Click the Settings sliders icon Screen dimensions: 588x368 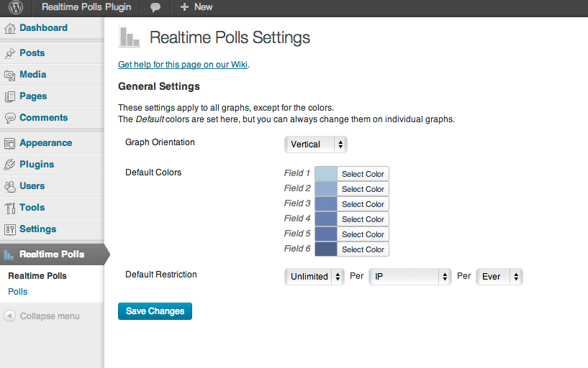10,229
